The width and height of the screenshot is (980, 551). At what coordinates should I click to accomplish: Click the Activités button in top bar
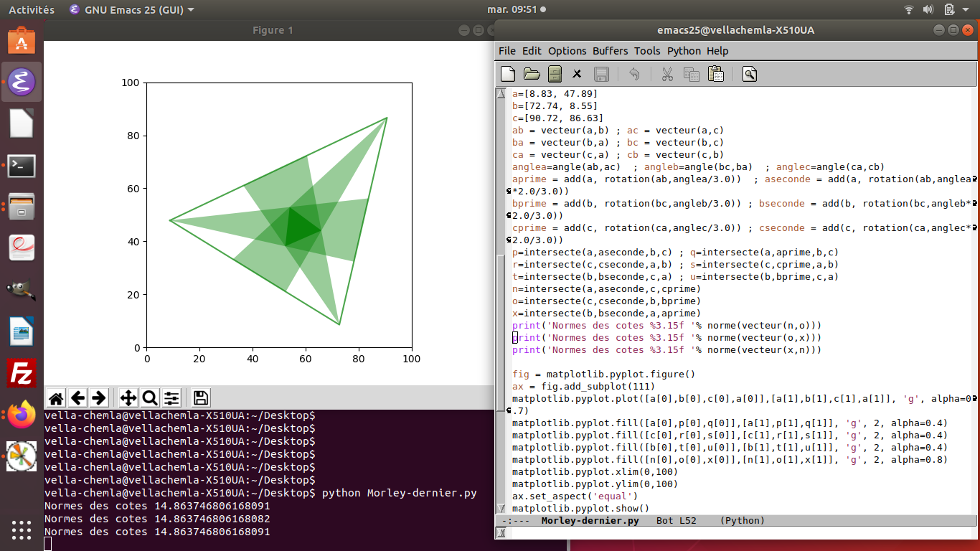(x=31, y=10)
